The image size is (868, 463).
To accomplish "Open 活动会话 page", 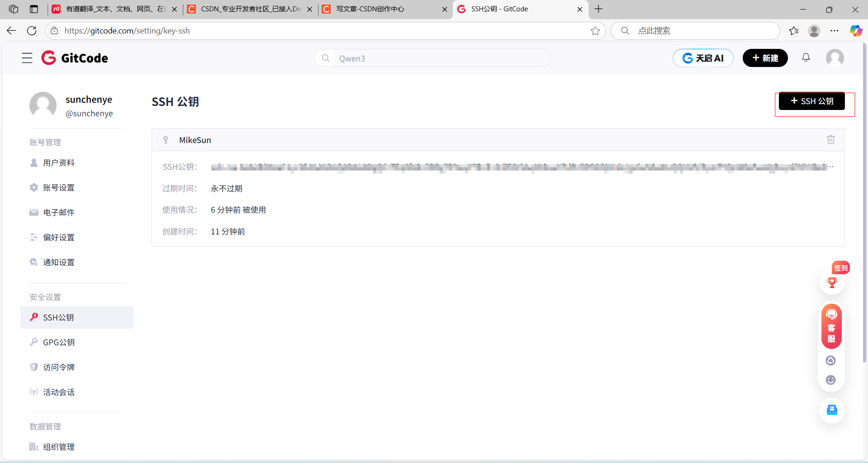I will tap(58, 392).
